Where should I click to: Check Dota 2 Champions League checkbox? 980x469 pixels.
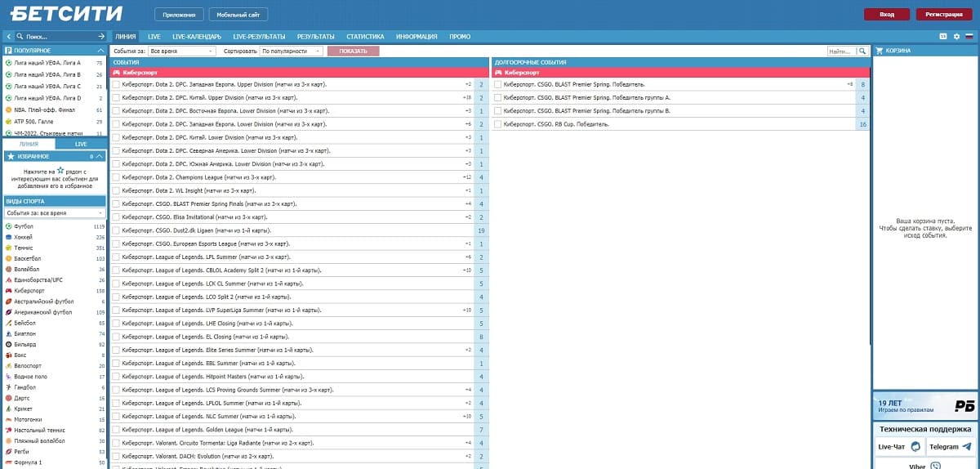(115, 177)
